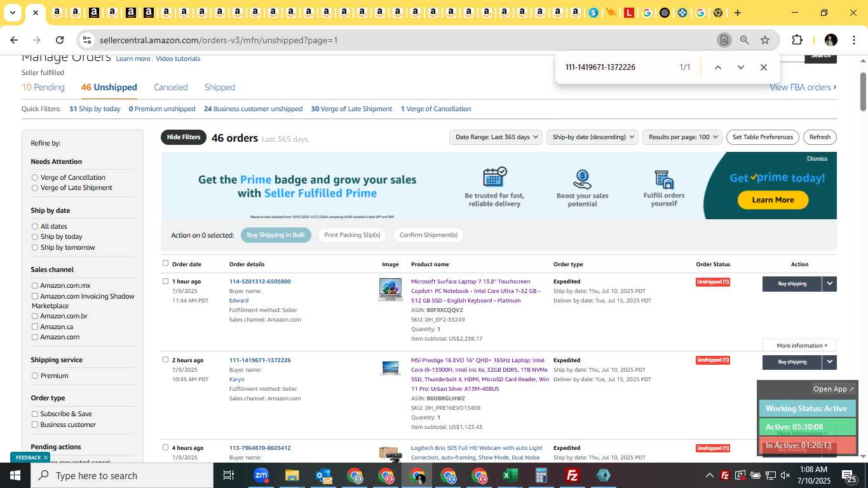
Task: Open the Date Range dropdown
Action: pos(496,137)
